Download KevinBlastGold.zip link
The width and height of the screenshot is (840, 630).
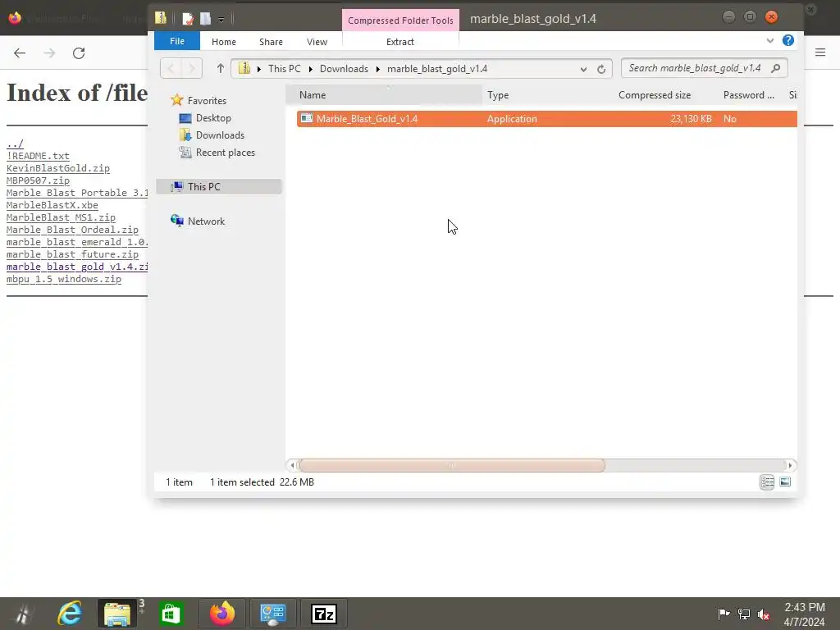(58, 168)
